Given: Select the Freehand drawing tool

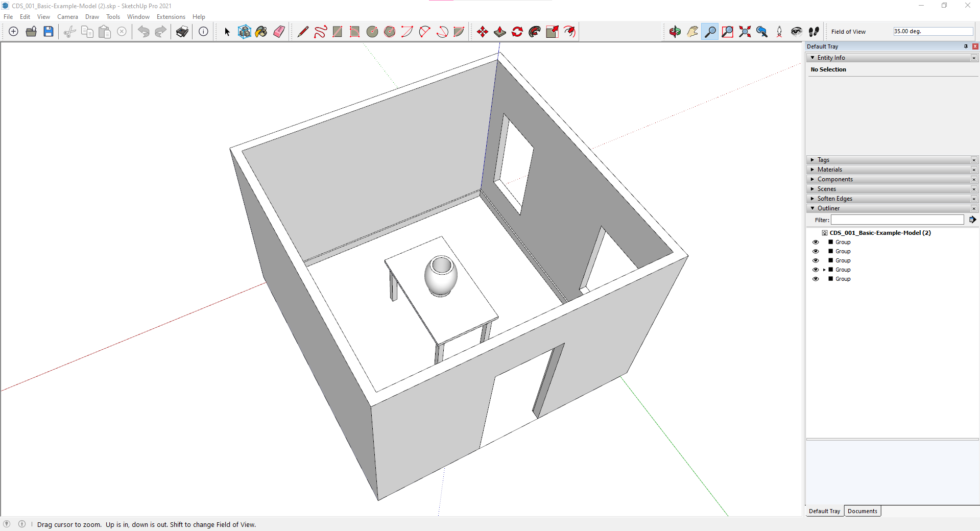Looking at the screenshot, I should tap(320, 32).
